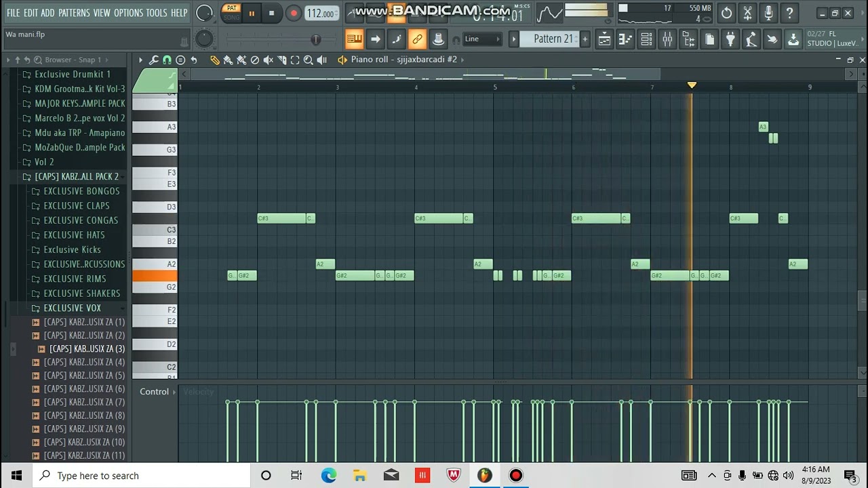The width and height of the screenshot is (868, 488).
Task: Select the Playback scrub tool in piano roll
Action: point(322,60)
